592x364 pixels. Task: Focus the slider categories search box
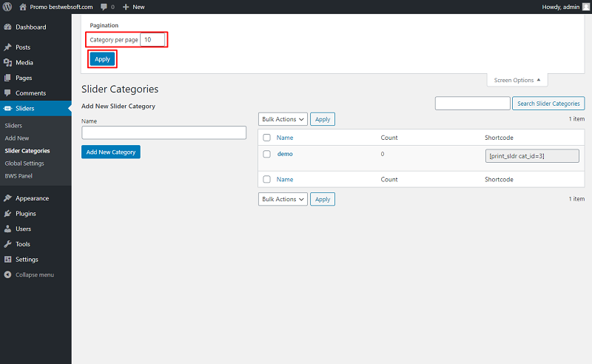[x=472, y=104]
